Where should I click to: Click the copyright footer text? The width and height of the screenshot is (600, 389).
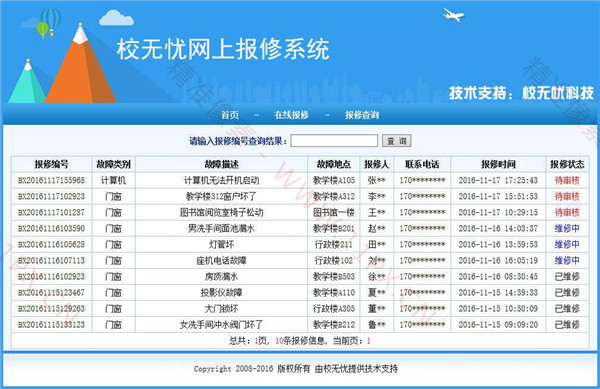click(296, 369)
